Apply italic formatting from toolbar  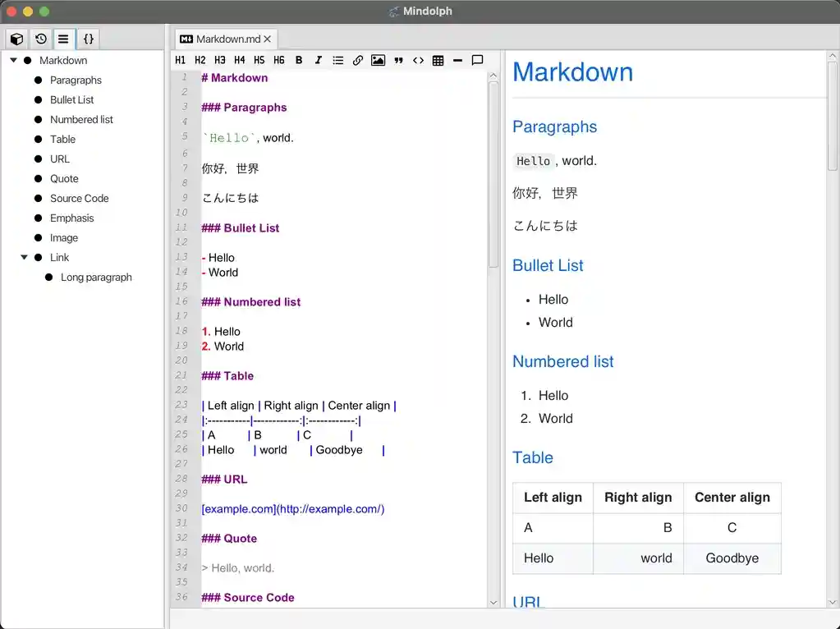[x=319, y=60]
